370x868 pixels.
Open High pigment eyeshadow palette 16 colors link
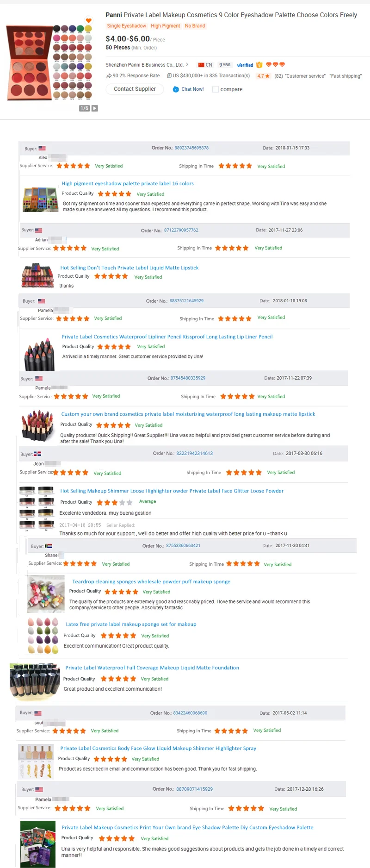click(128, 184)
